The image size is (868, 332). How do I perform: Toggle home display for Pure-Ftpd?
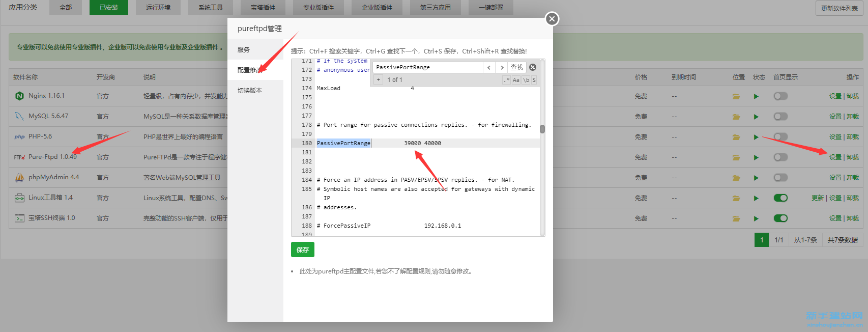click(780, 157)
